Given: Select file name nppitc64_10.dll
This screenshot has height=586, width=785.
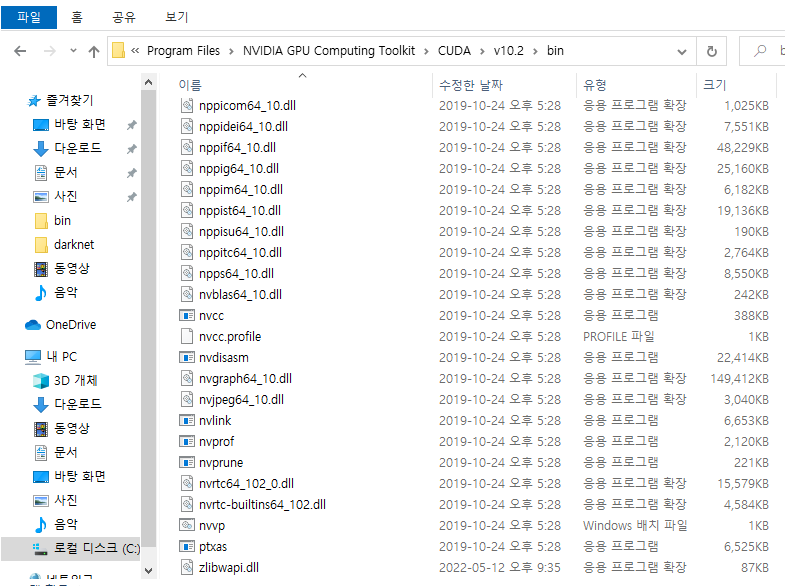Looking at the screenshot, I should tap(240, 253).
